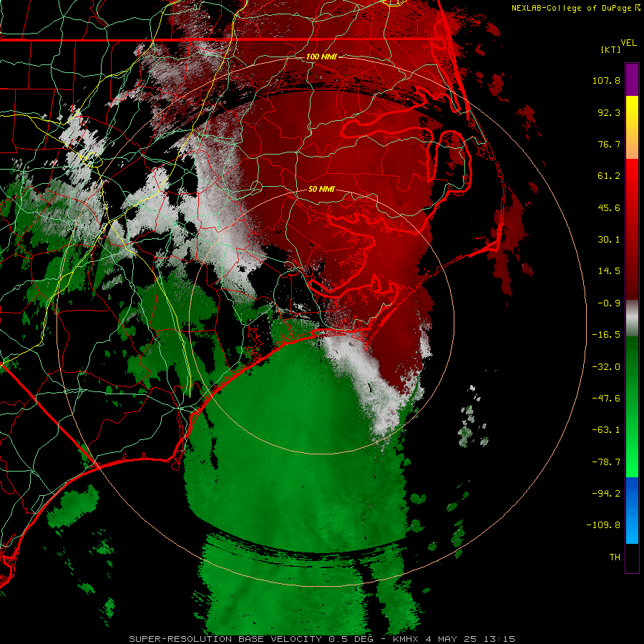Image resolution: width=644 pixels, height=644 pixels.
Task: Click the purple segment of the color bar
Action: pyautogui.click(x=632, y=79)
